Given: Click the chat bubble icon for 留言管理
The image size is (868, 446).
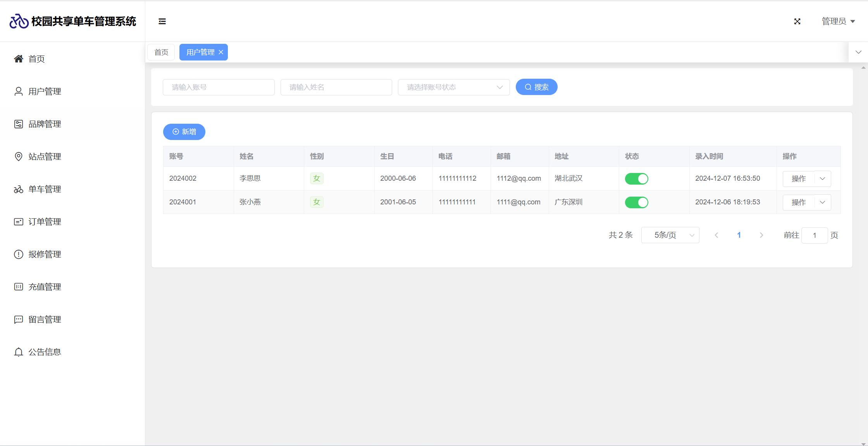Looking at the screenshot, I should (x=18, y=320).
